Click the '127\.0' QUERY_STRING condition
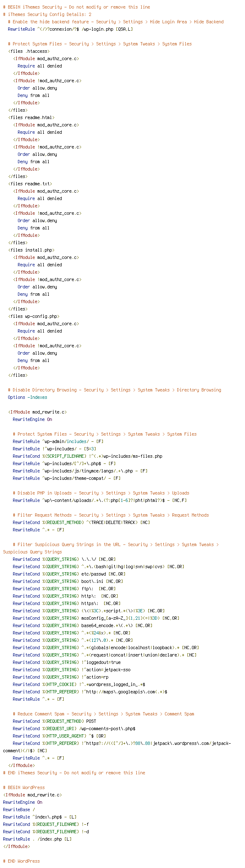 click(x=73, y=640)
